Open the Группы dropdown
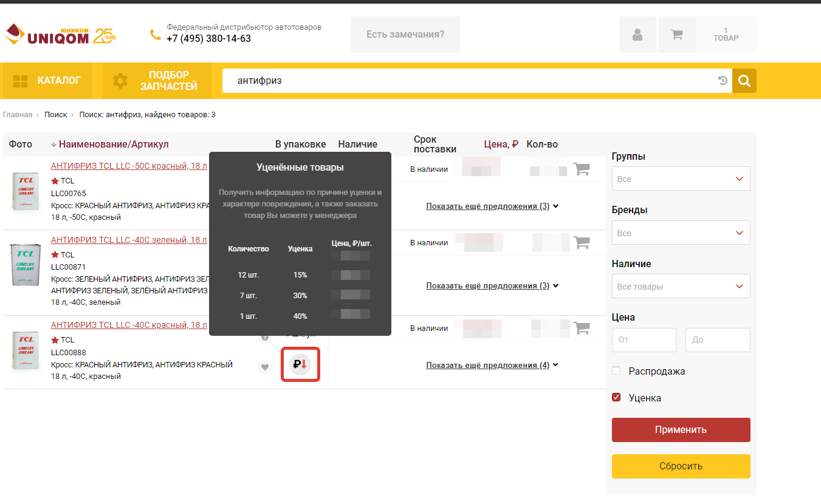 pos(681,179)
